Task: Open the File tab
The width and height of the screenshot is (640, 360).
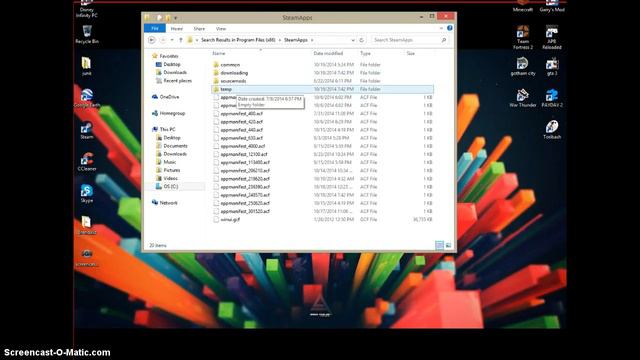Action: [x=155, y=29]
